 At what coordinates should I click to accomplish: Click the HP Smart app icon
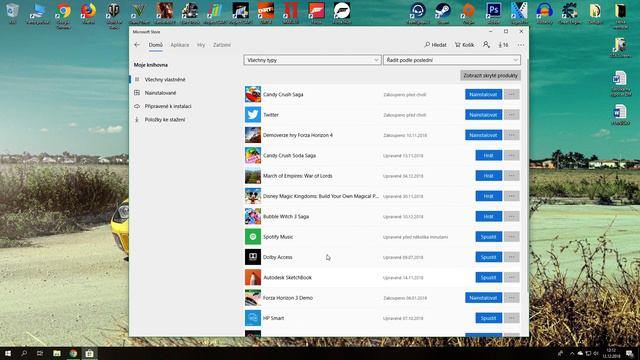[x=253, y=318]
